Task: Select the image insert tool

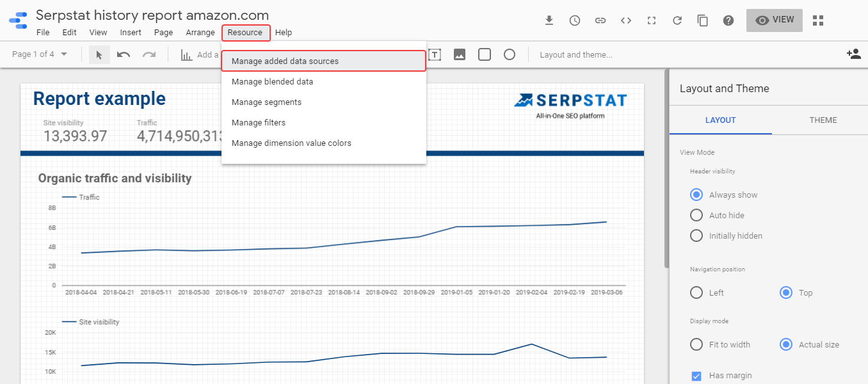Action: (x=460, y=54)
